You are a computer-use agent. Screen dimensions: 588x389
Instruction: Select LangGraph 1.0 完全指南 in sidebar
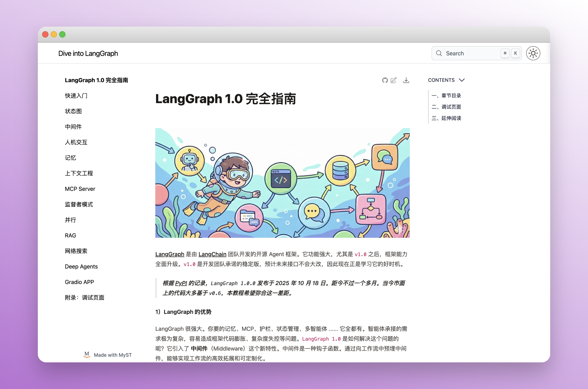click(x=96, y=80)
